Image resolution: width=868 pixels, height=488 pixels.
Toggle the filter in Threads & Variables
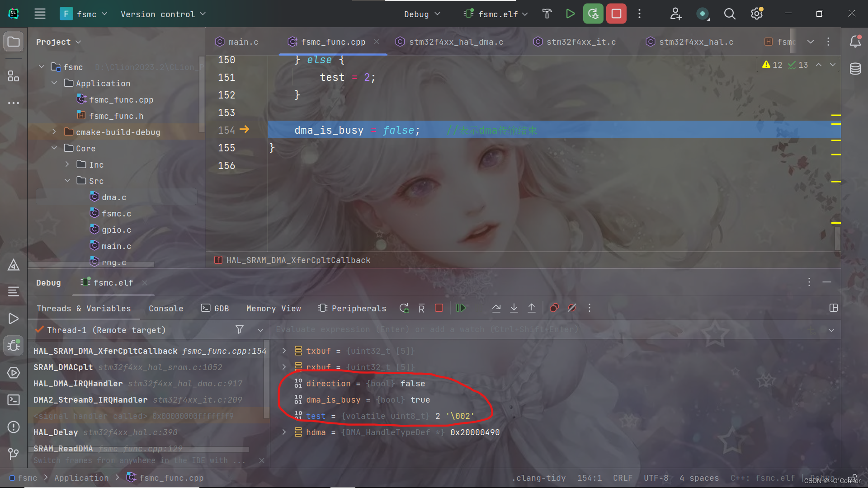pos(240,329)
